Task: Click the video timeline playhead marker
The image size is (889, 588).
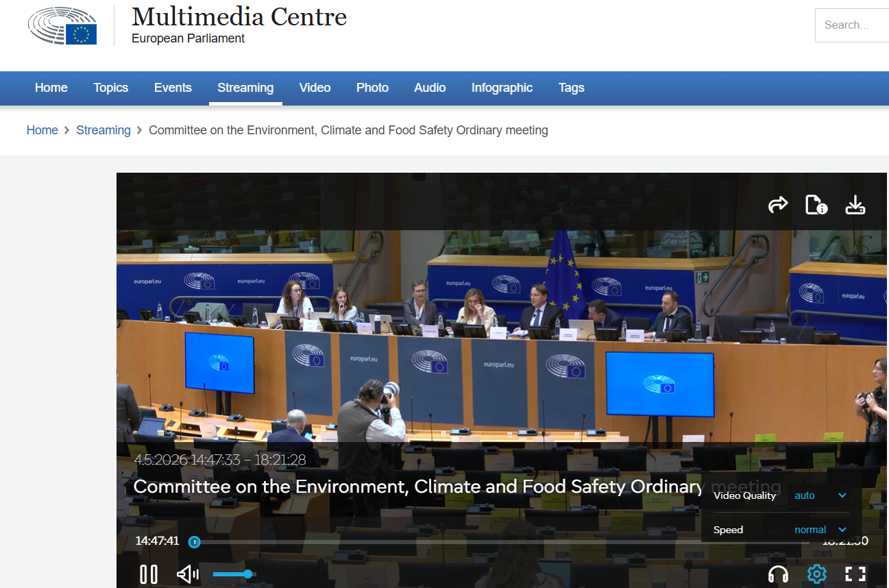Action: 195,542
